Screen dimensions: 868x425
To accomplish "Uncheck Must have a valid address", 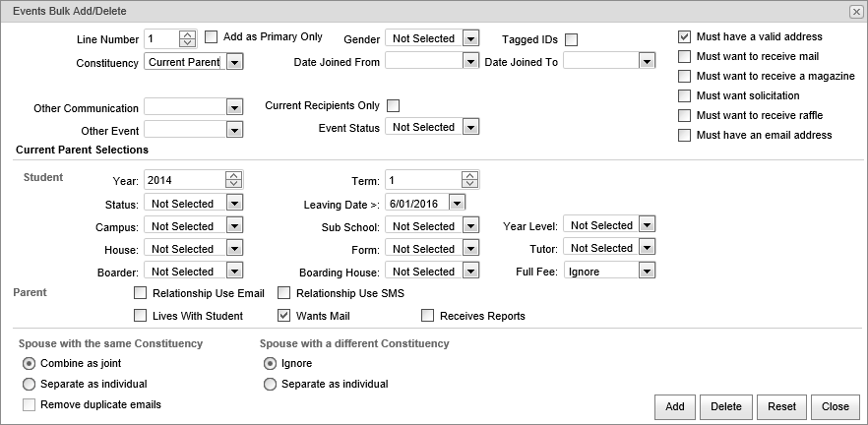I will tap(685, 37).
